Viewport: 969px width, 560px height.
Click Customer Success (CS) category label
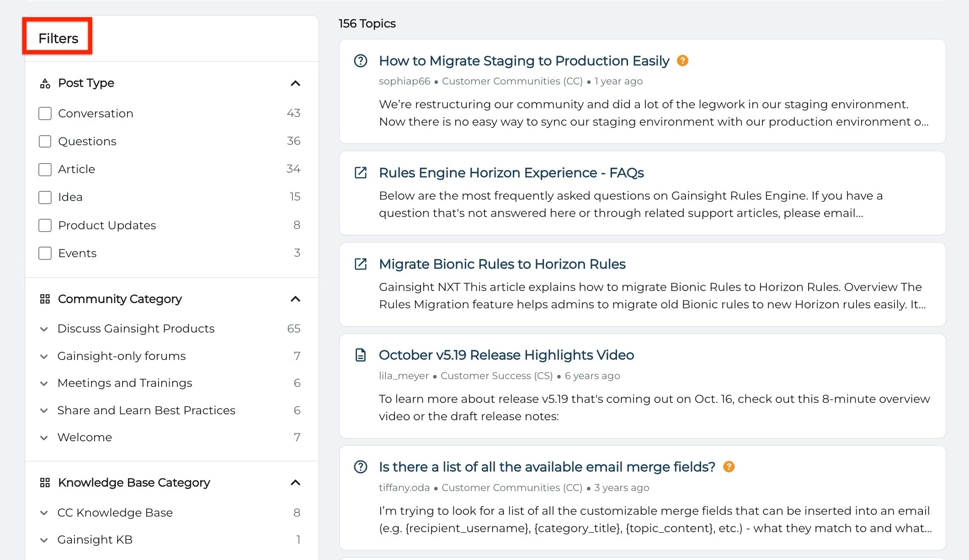pyautogui.click(x=496, y=376)
